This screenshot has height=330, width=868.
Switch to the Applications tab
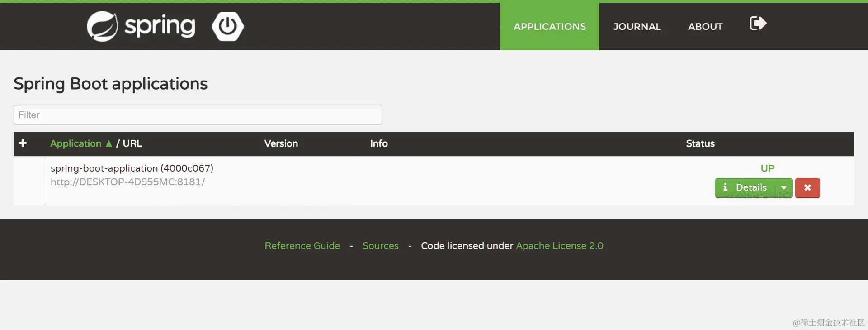click(550, 27)
